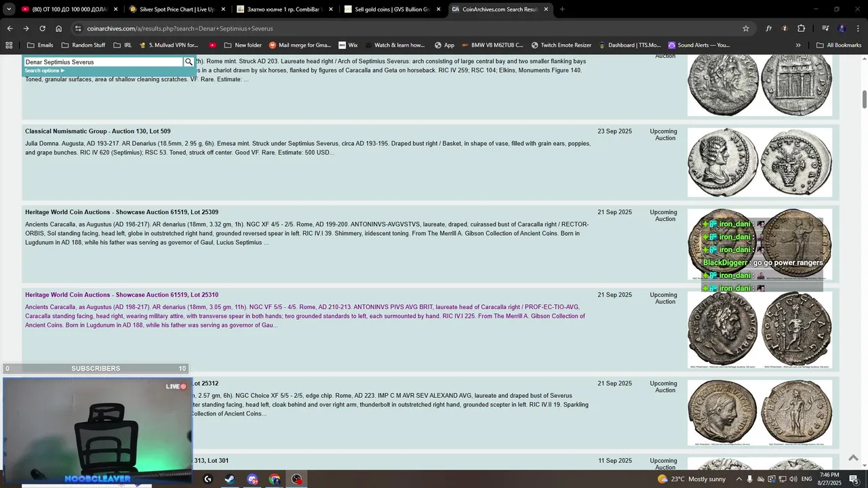Click the microphone tray icon
Screen dimensions: 868x488
pos(749,479)
